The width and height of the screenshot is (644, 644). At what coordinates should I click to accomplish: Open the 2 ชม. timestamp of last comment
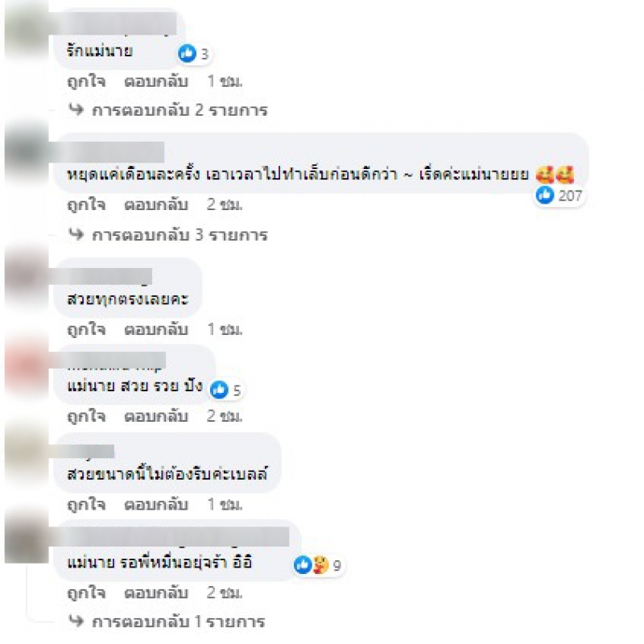tap(225, 592)
